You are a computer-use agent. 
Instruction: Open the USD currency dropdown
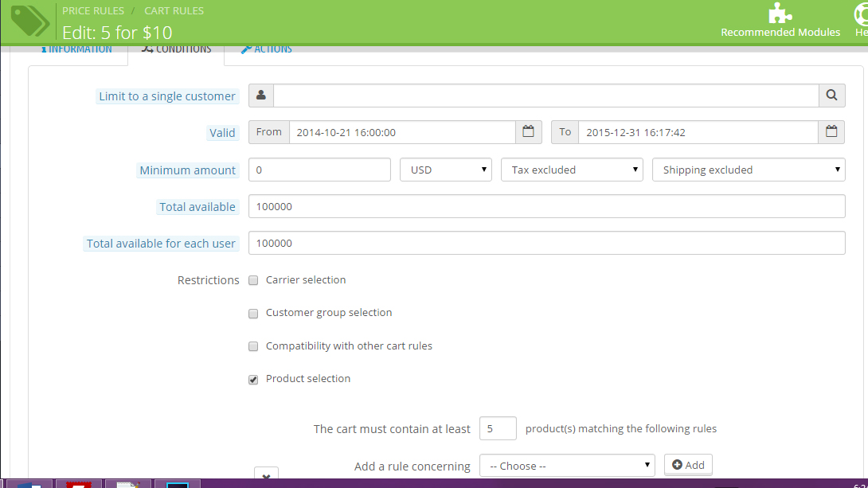coord(446,170)
